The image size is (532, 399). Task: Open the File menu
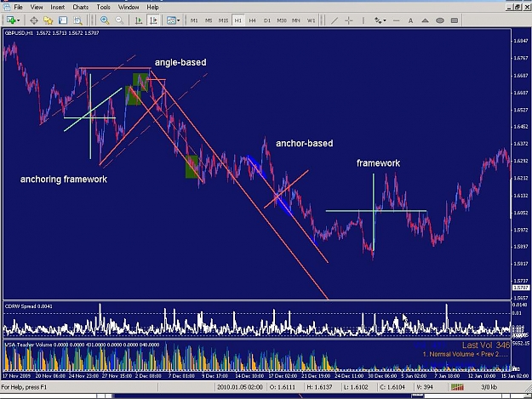(18, 7)
